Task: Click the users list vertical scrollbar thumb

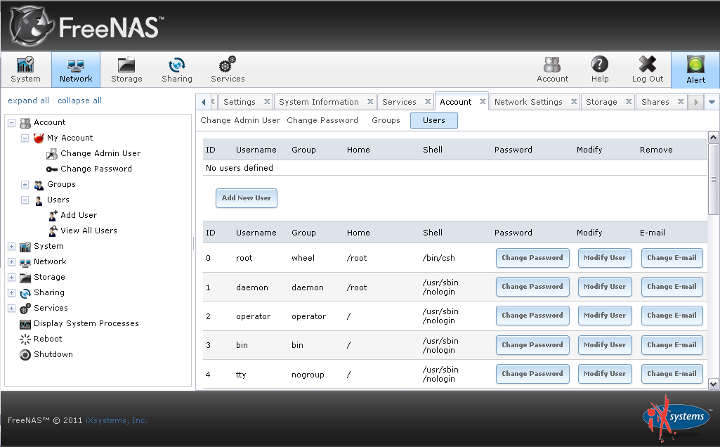Action: (x=713, y=179)
